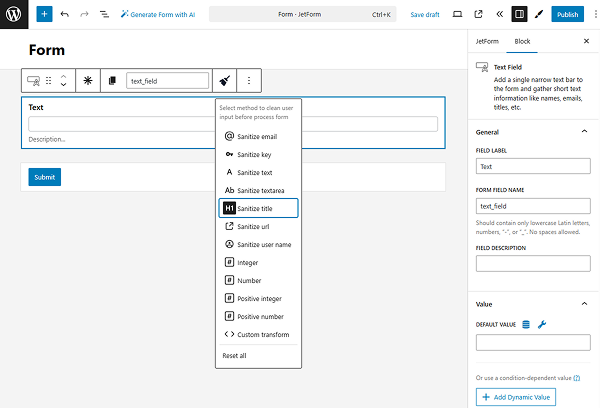Click the wrench icon next to Default Value
This screenshot has height=408, width=600.
pos(542,324)
